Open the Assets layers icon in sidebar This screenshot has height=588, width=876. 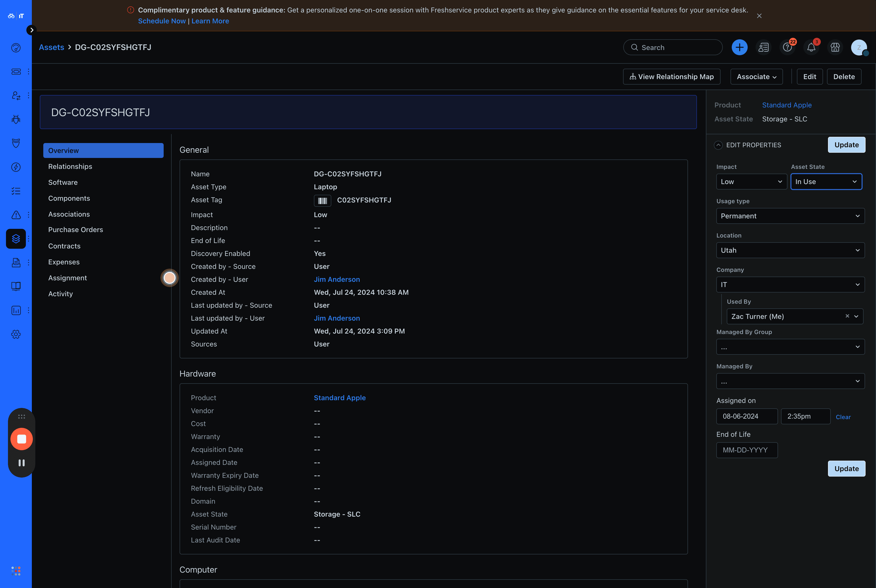16,239
